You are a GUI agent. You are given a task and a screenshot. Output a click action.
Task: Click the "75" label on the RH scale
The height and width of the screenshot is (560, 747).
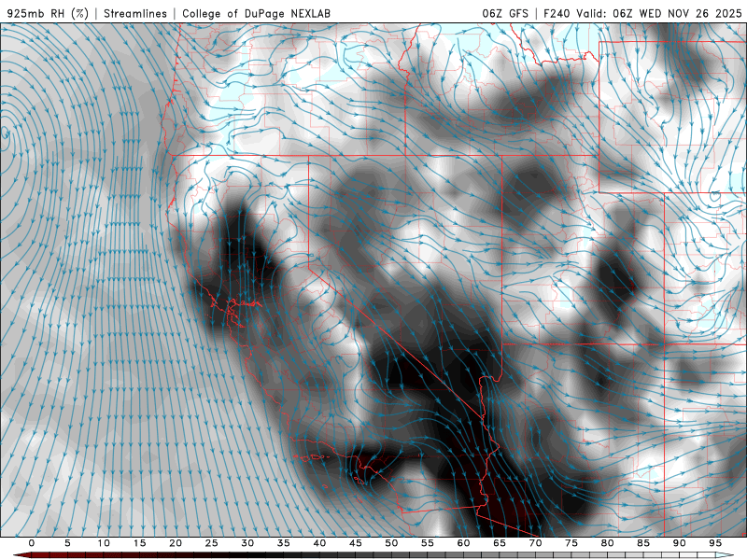click(x=571, y=543)
